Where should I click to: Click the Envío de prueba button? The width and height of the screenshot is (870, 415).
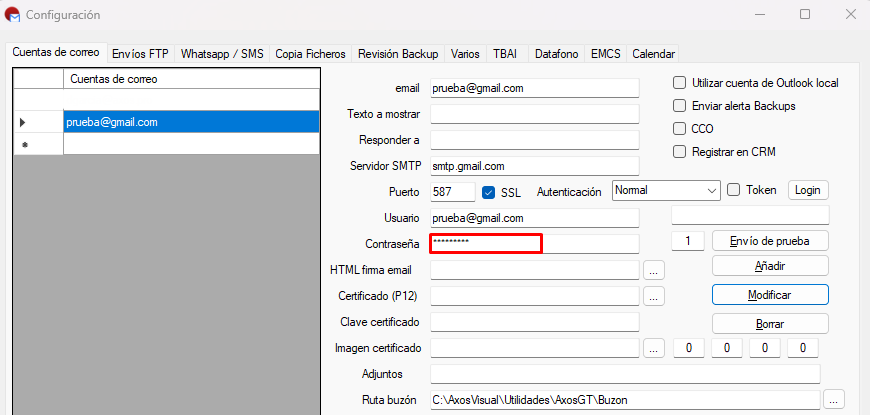pyautogui.click(x=770, y=241)
